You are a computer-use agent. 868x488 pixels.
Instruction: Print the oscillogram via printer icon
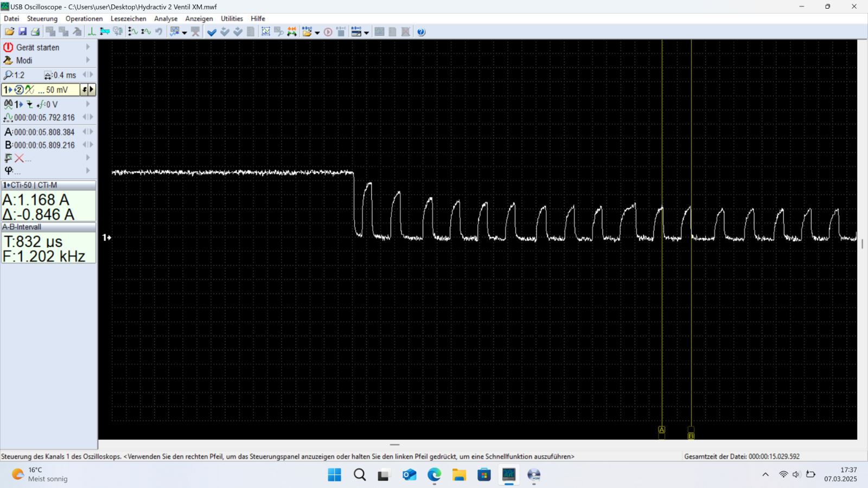coord(35,31)
